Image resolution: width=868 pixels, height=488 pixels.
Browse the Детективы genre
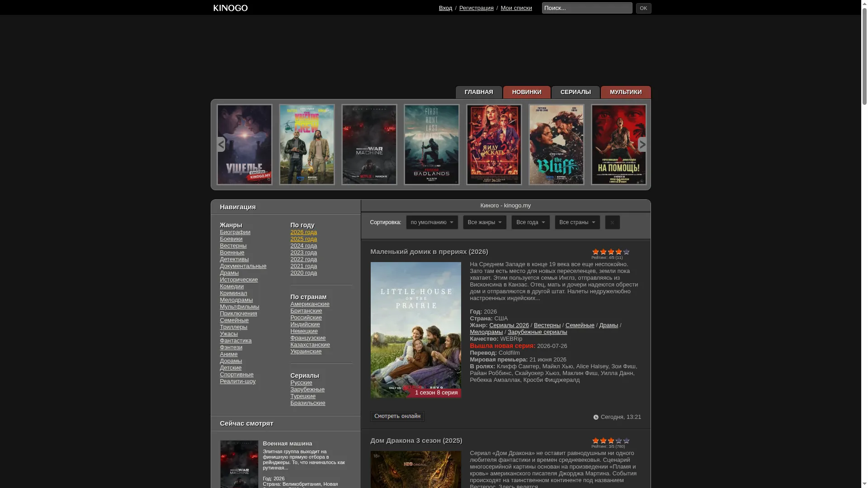click(234, 259)
